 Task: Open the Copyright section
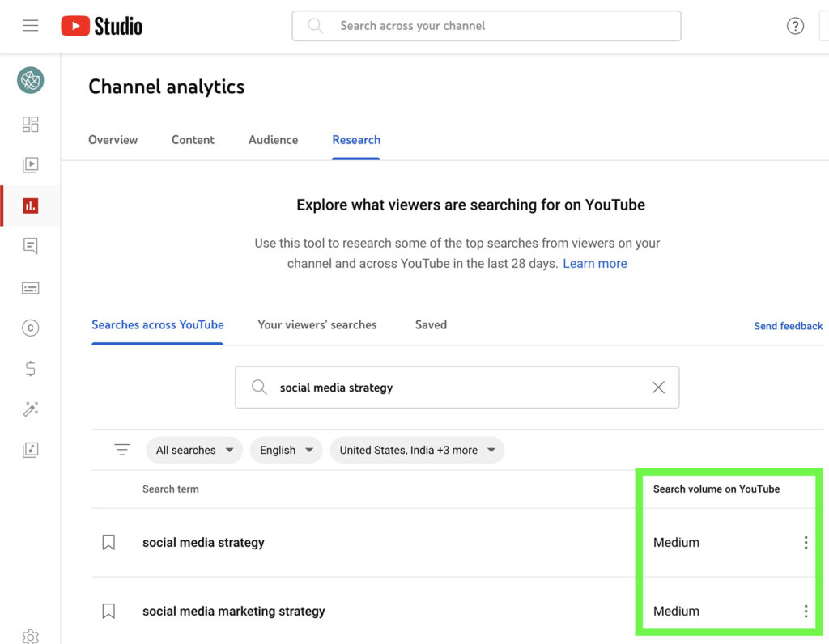(30, 328)
